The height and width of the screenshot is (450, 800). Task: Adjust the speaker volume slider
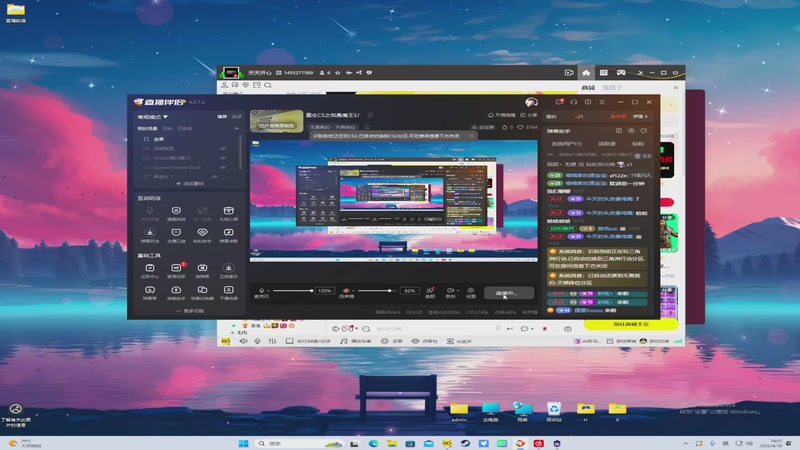pos(377,291)
